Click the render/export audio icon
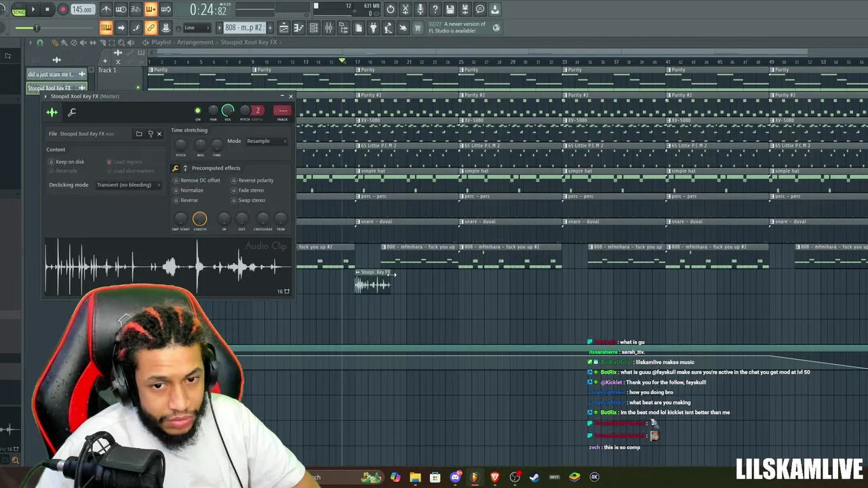Viewport: 868px width, 488px height. pos(465,9)
